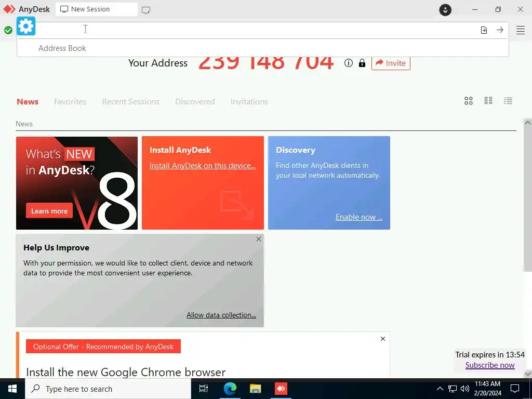Click Trial expires in 13:54 text
Screen dimensions: 532x399
click(x=490, y=354)
